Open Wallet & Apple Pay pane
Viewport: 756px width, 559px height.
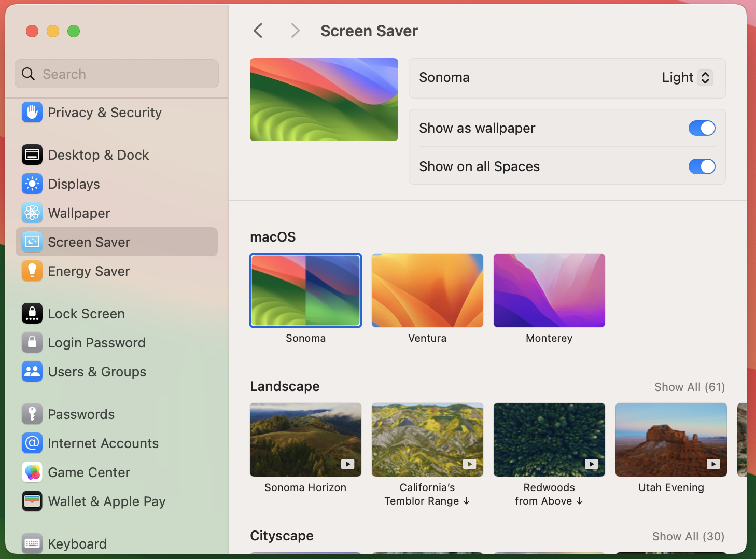[x=117, y=501]
